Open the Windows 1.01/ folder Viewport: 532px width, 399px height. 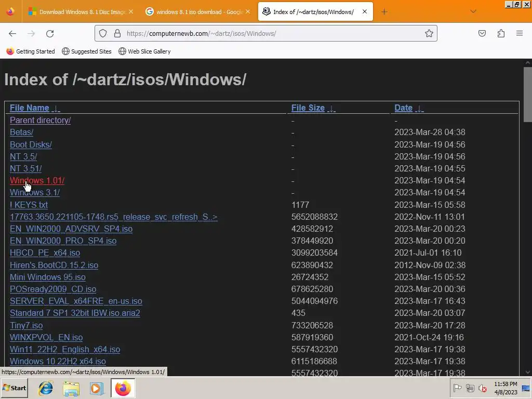[x=37, y=180]
